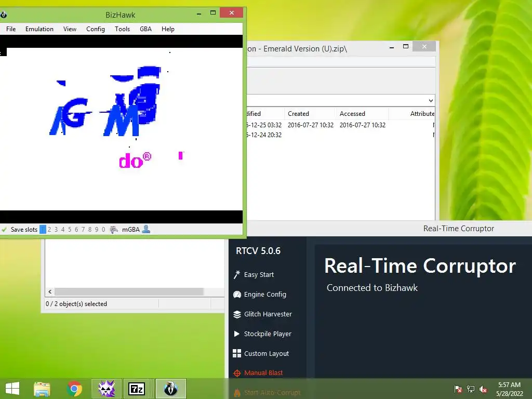Expand the address dropdown in 7-Zip window
The width and height of the screenshot is (532, 399).
tap(431, 100)
